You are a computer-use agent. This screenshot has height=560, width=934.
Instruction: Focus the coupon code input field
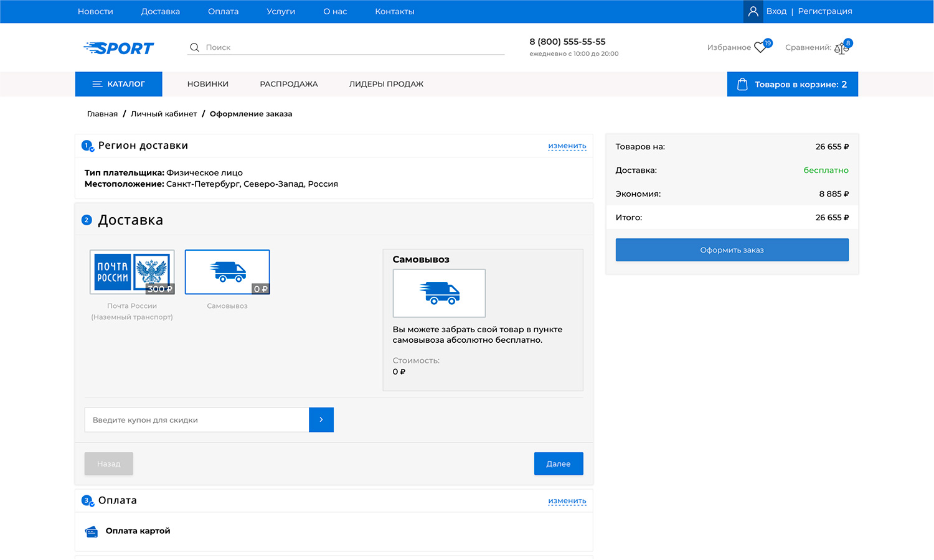click(197, 420)
